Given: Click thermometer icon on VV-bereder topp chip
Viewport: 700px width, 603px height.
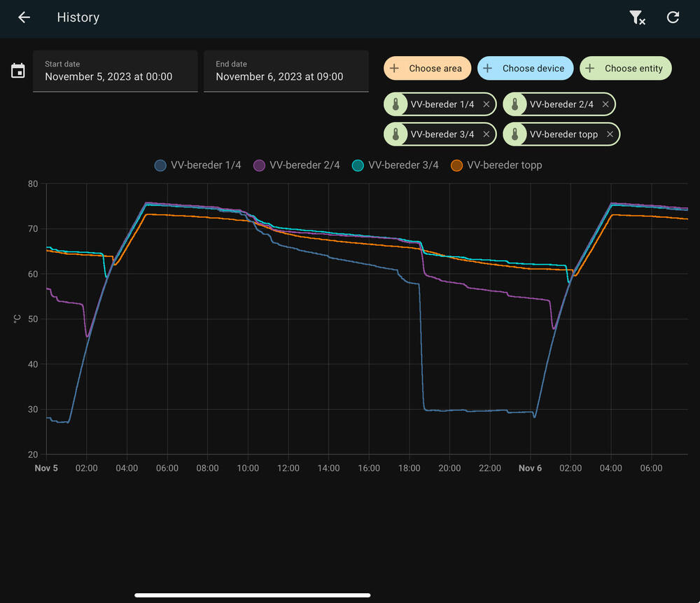Looking at the screenshot, I should [x=515, y=134].
